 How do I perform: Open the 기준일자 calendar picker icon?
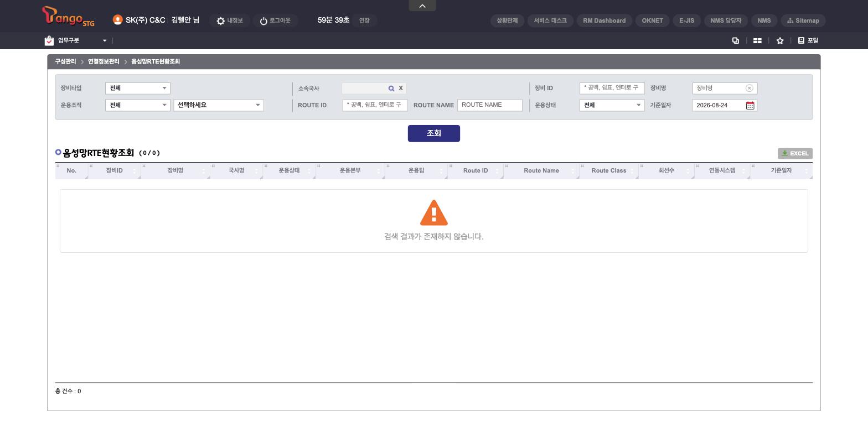750,105
